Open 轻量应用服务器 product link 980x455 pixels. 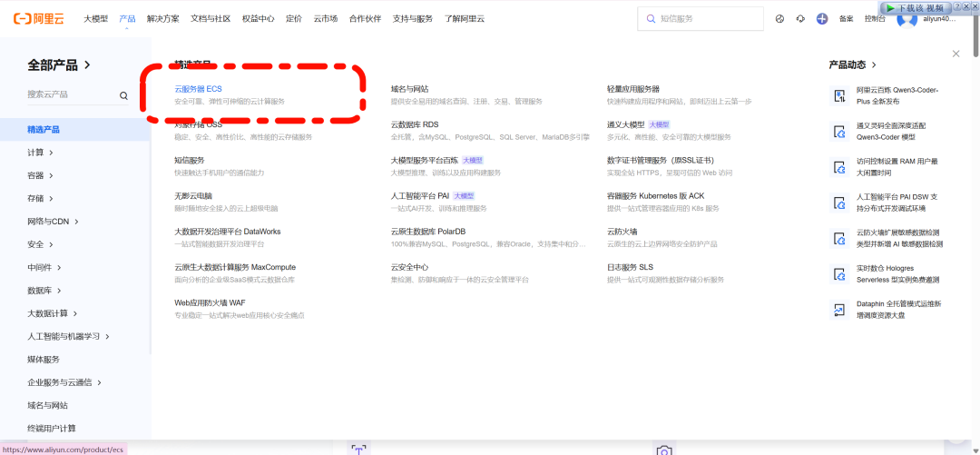tap(633, 89)
